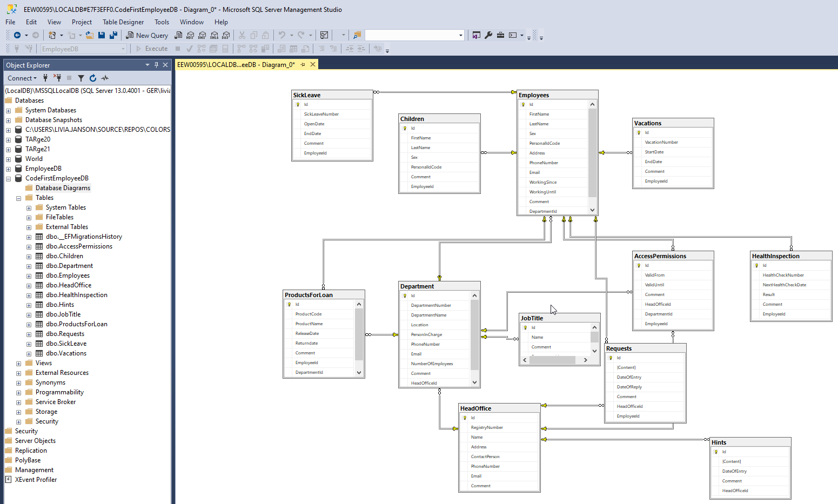
Task: Click Department table vertical scrollbar thumb
Action: pos(474,335)
